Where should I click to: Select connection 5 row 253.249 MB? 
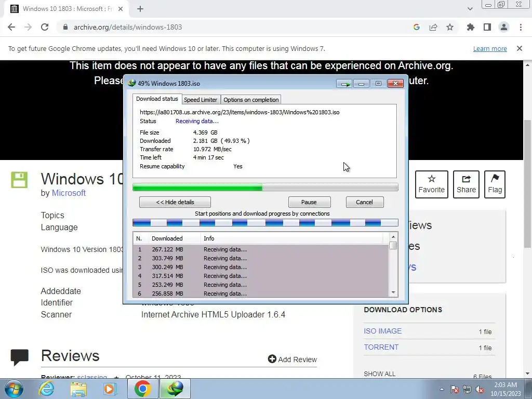pos(261,285)
